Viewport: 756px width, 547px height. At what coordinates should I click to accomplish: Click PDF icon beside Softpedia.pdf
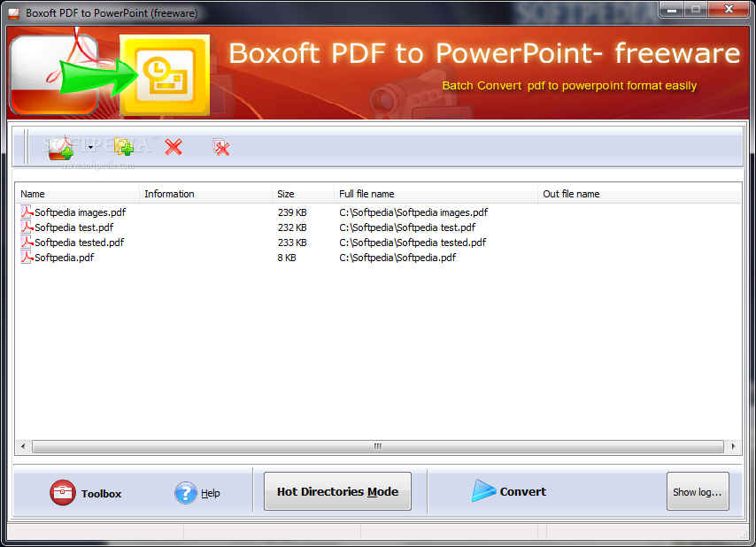pos(27,257)
